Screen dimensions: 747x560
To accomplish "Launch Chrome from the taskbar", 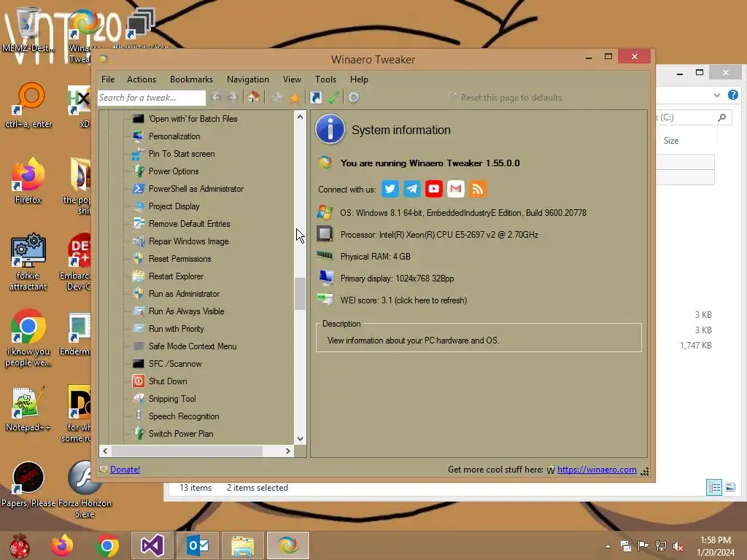I will (107, 545).
